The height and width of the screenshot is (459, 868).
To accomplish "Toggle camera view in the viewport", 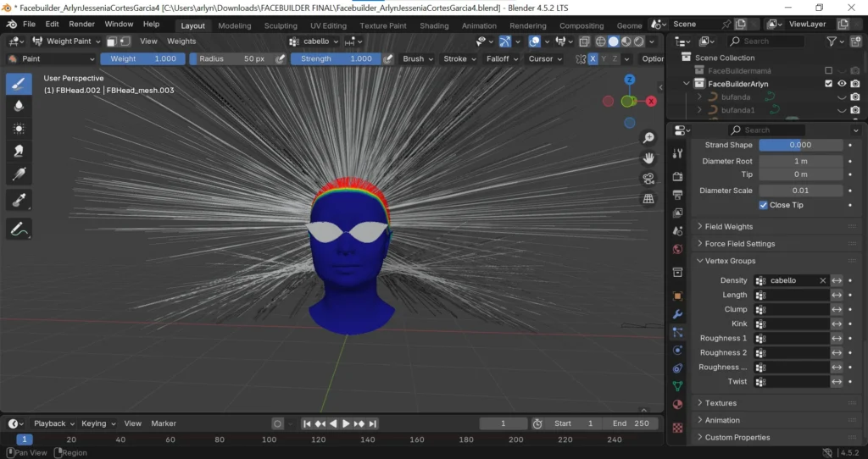I will [648, 178].
